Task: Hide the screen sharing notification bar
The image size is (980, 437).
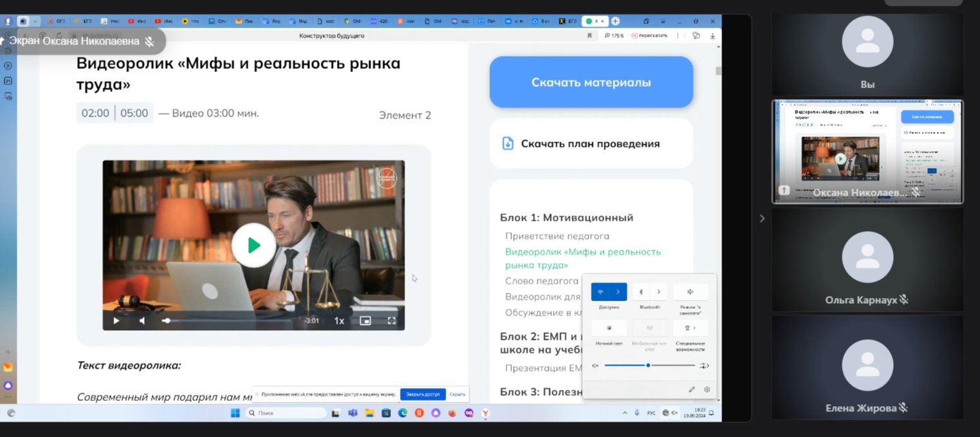Action: (x=457, y=394)
